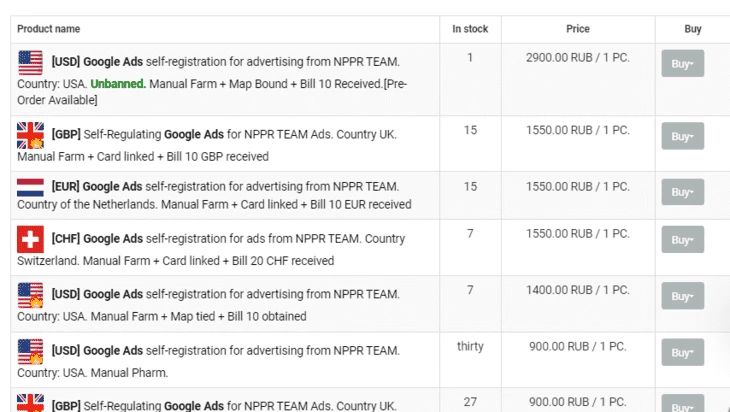Open the Buy dropdown for the Netherlands EUR account
This screenshot has width=730, height=412.
pyautogui.click(x=683, y=192)
